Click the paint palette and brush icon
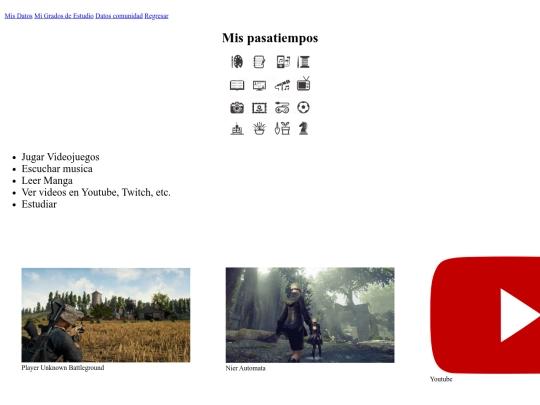540x405 pixels. click(237, 62)
